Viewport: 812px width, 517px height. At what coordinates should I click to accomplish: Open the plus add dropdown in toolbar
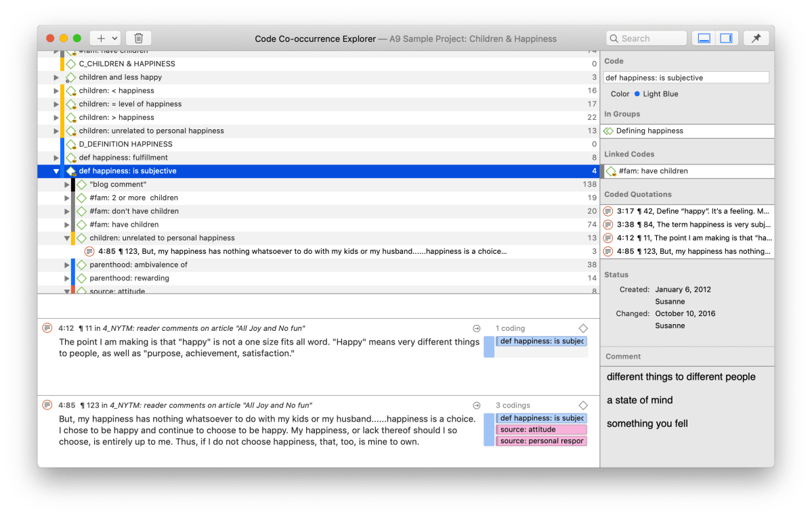(106, 39)
